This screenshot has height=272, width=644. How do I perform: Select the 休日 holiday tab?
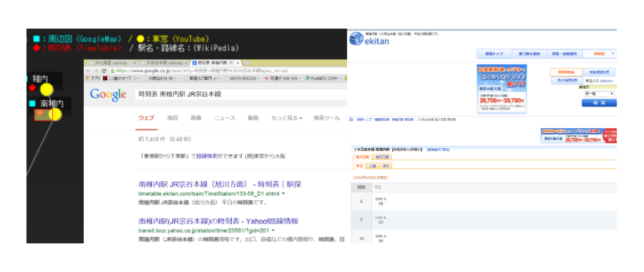(x=386, y=165)
